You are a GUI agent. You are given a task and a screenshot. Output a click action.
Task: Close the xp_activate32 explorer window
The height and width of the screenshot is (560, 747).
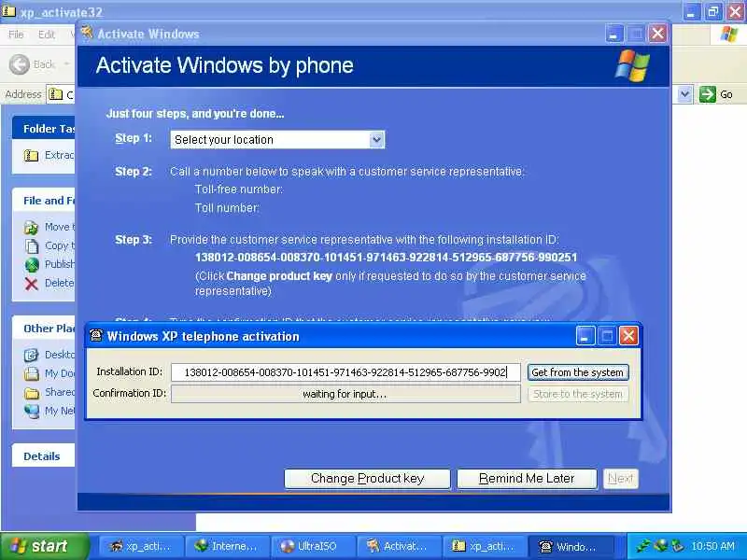point(735,11)
